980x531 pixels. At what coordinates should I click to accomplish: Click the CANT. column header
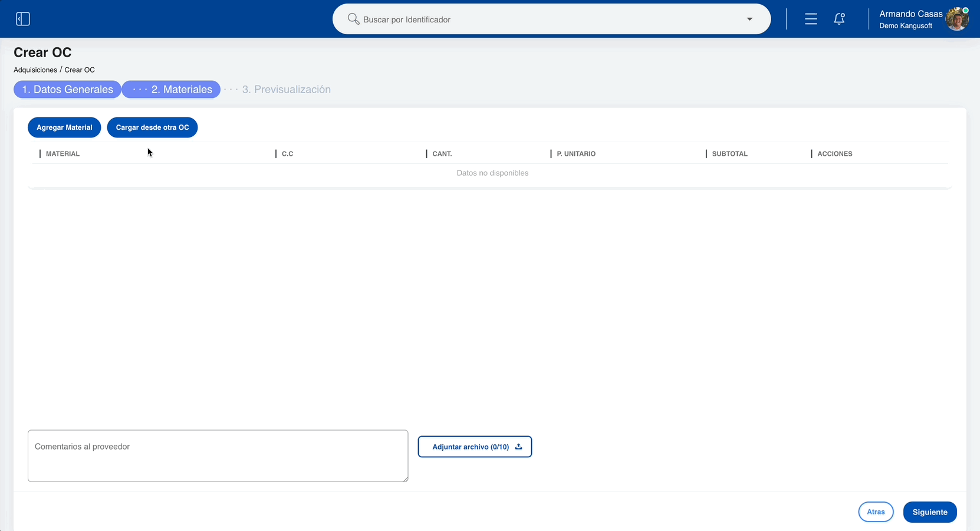(x=442, y=153)
